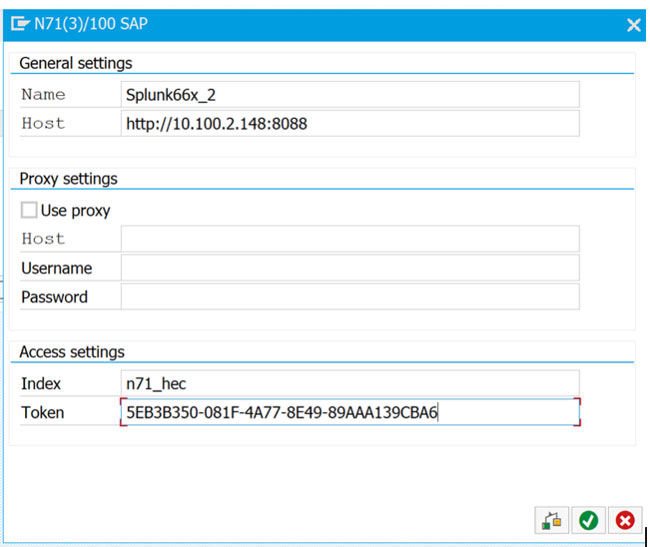Select the proxy Password input field
This screenshot has height=547, width=650.
coord(350,297)
